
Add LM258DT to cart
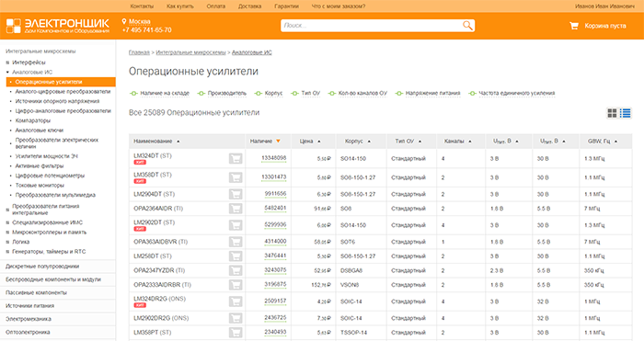point(236,256)
